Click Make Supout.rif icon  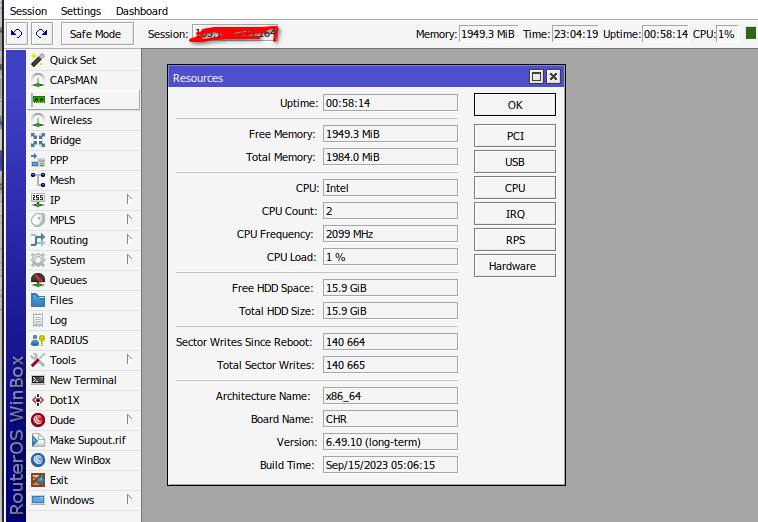(38, 440)
